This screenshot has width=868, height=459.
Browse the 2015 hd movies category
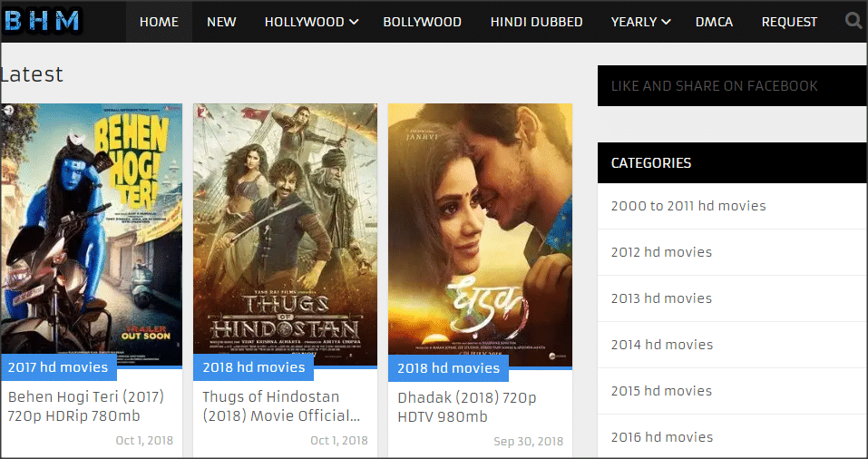(x=661, y=391)
